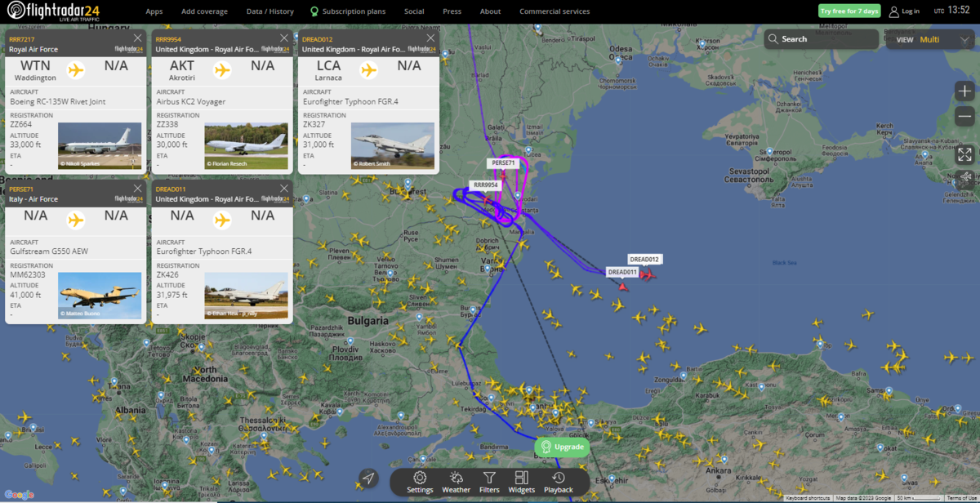This screenshot has height=503, width=980.
Task: Click the UTC 13:52 clock
Action: click(x=953, y=11)
